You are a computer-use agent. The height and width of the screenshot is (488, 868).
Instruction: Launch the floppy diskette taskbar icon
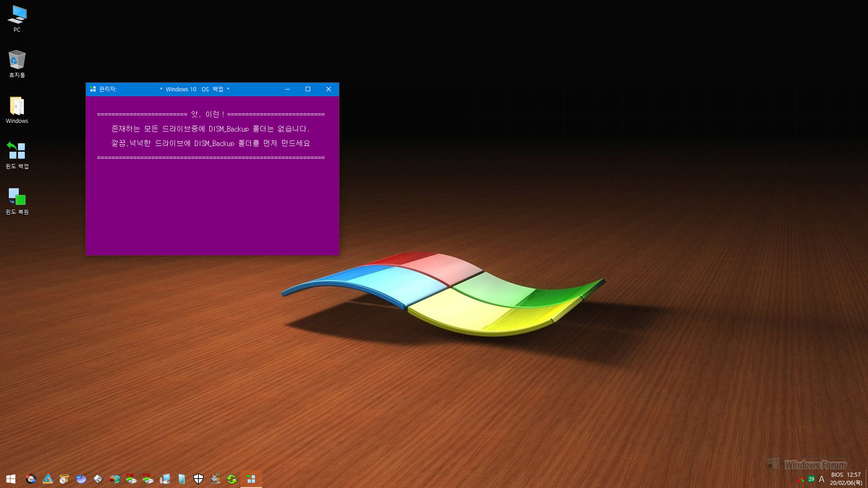click(x=98, y=479)
